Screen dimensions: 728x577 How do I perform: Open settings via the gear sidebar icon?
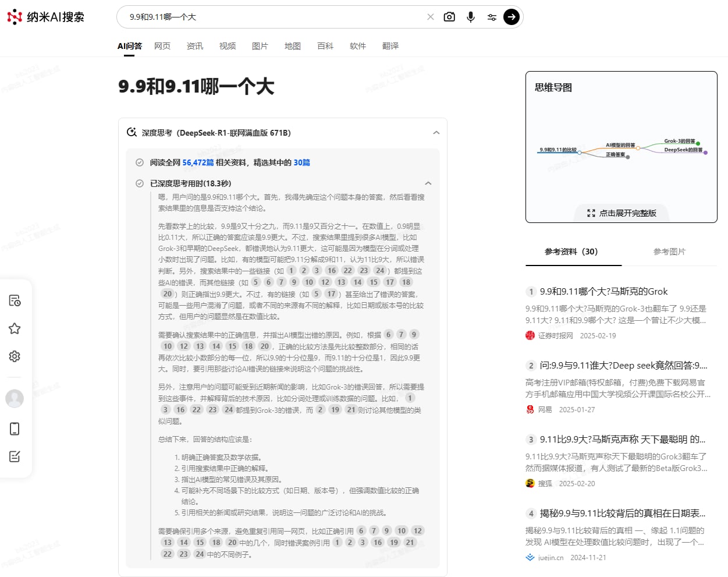[15, 356]
